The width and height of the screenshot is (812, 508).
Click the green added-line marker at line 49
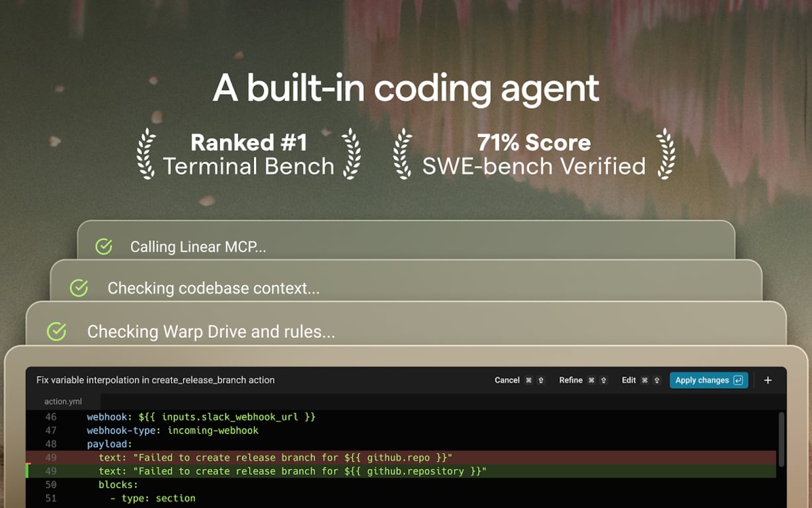(28, 471)
